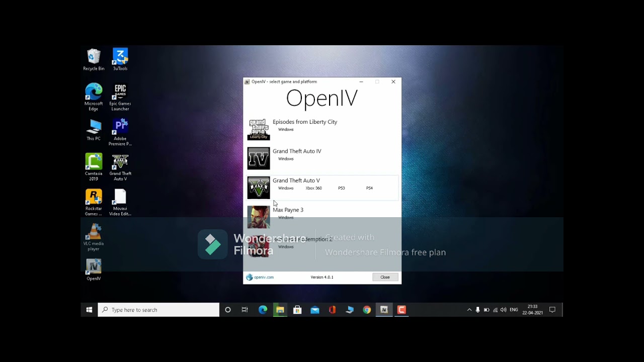Image resolution: width=644 pixels, height=362 pixels.
Task: Select the Epic Games Launcher desktop icon
Action: pos(120,97)
